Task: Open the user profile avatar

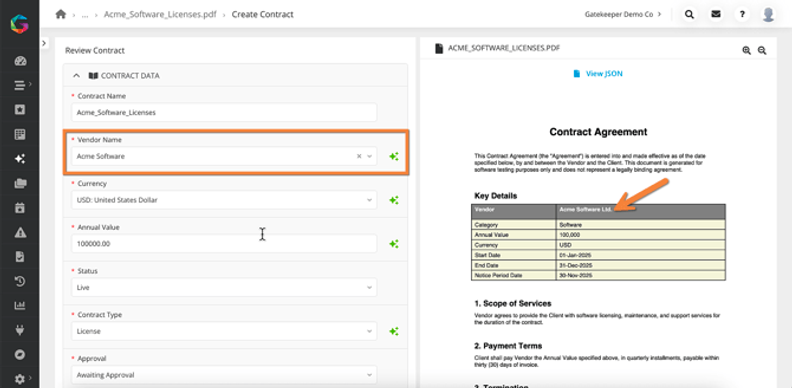Action: pyautogui.click(x=768, y=14)
